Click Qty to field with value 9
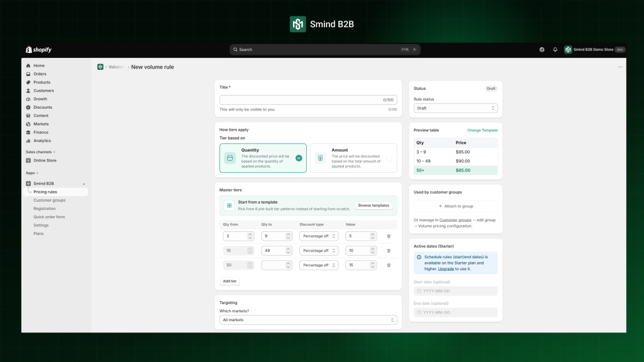This screenshot has height=362, width=644. pyautogui.click(x=277, y=236)
